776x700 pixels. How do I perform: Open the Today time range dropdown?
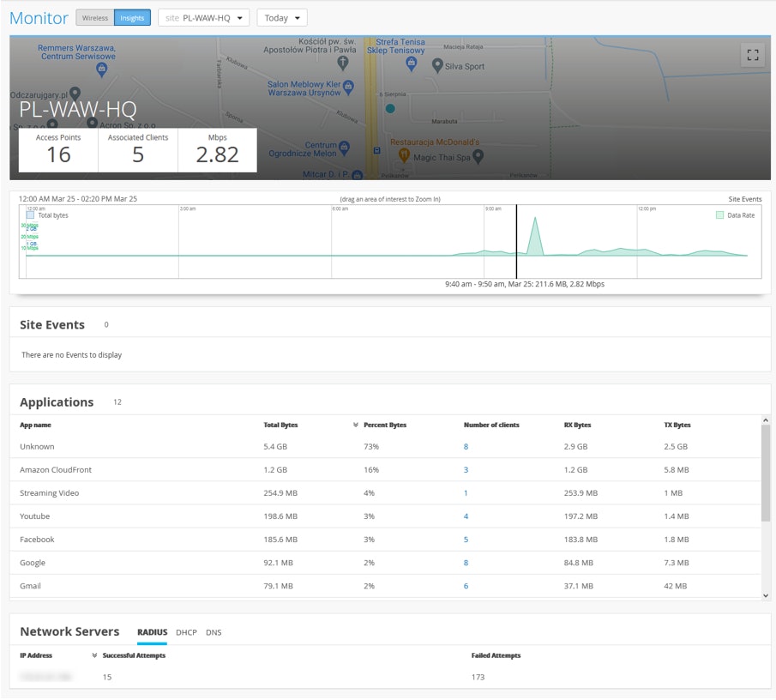click(x=282, y=17)
